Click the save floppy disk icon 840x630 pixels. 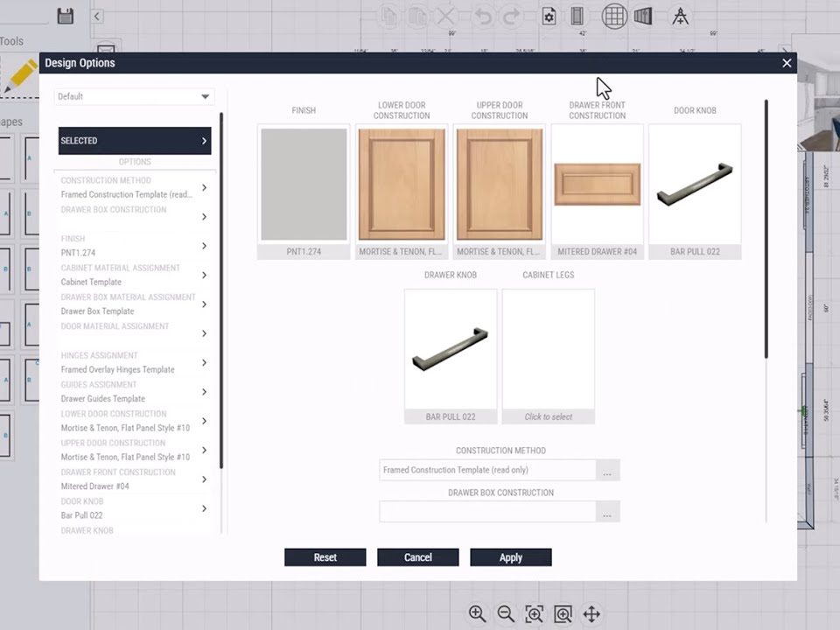65,16
